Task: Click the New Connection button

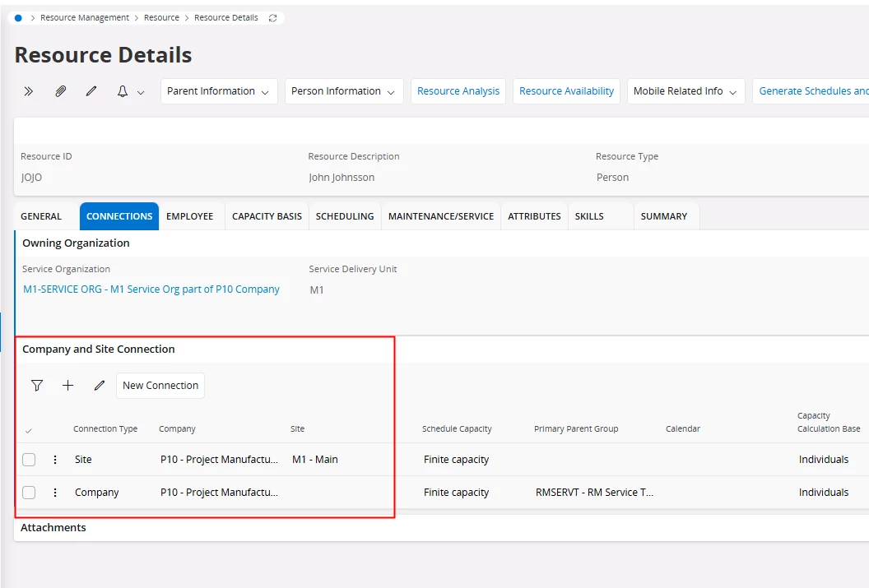Action: (x=160, y=386)
